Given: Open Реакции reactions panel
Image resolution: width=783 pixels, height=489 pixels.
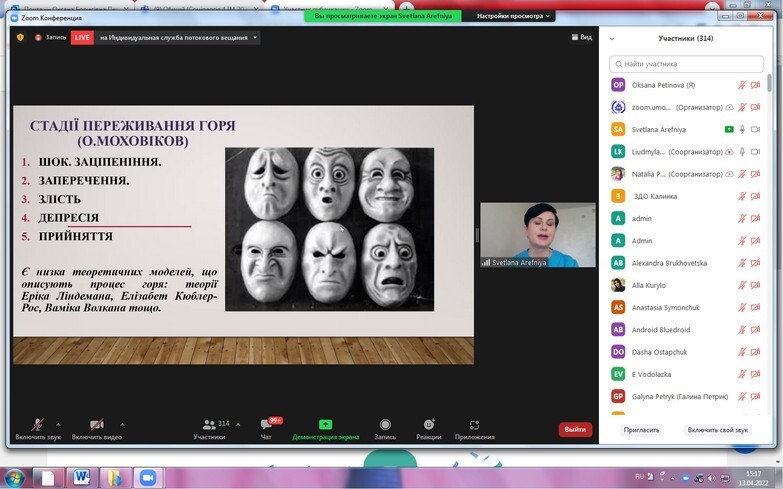Looking at the screenshot, I should (x=428, y=425).
